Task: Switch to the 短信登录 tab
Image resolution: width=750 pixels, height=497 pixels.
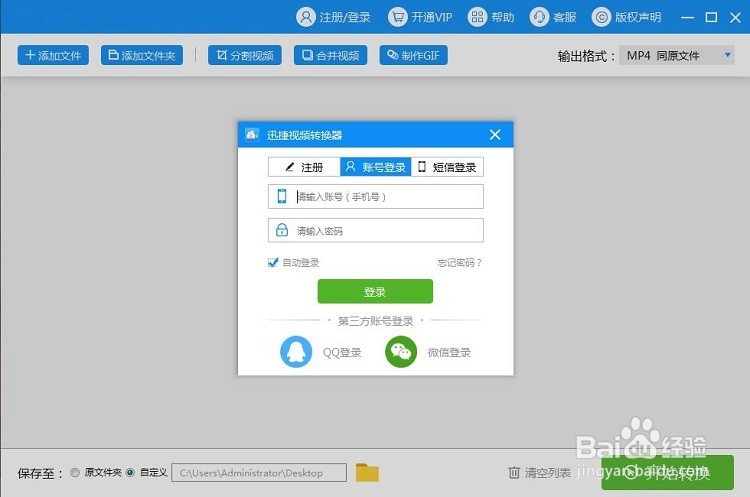Action: click(447, 167)
